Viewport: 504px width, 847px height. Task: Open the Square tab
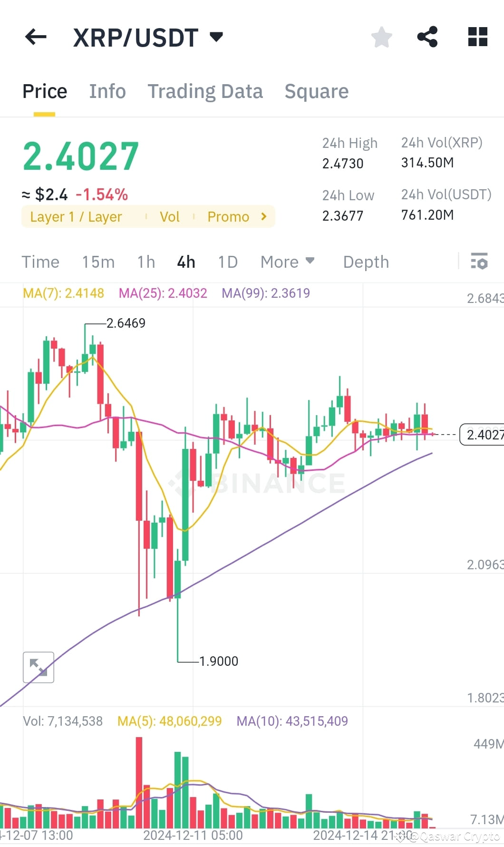pos(316,91)
